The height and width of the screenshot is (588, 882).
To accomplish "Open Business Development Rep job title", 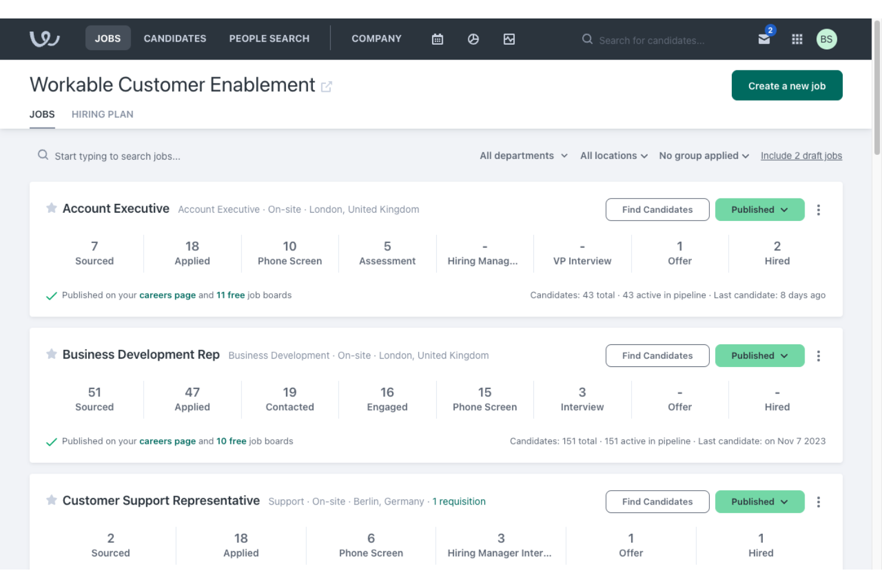I will click(x=141, y=354).
